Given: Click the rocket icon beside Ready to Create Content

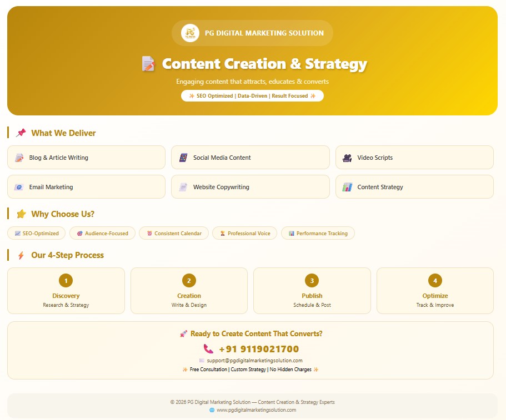Looking at the screenshot, I should pos(184,334).
